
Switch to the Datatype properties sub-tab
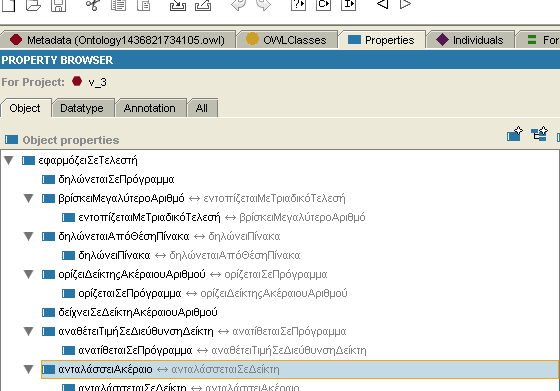[83, 108]
